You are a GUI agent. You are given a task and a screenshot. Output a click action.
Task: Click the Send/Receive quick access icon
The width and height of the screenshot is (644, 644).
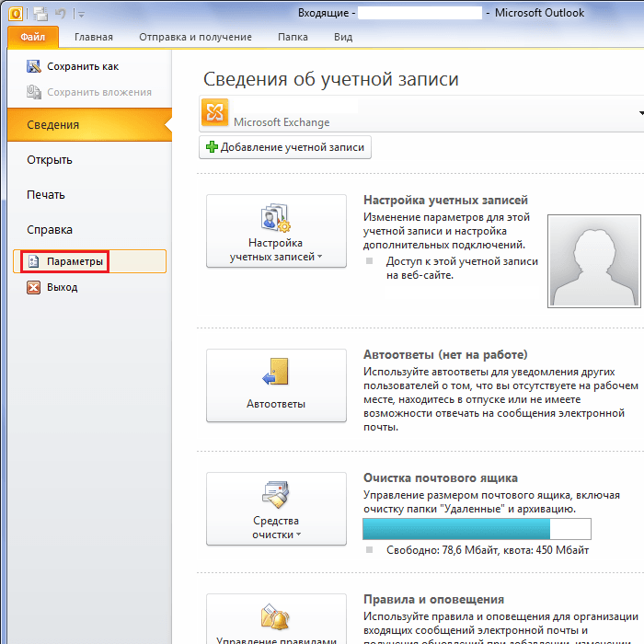(40, 14)
